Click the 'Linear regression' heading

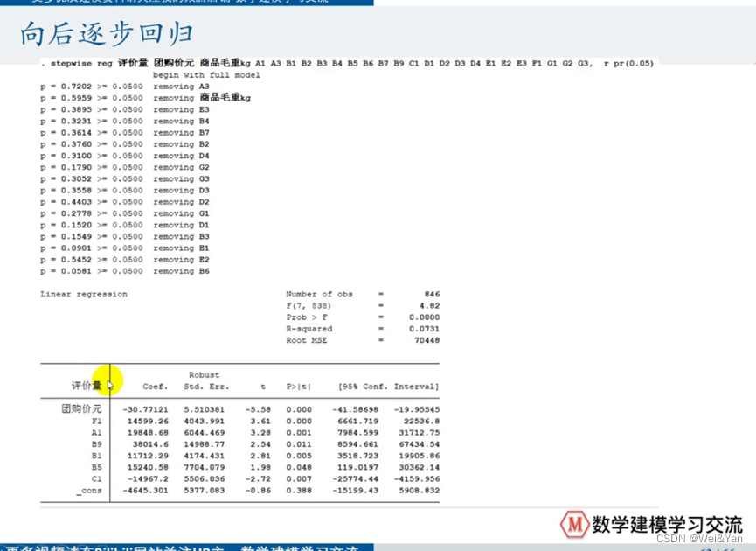point(84,295)
